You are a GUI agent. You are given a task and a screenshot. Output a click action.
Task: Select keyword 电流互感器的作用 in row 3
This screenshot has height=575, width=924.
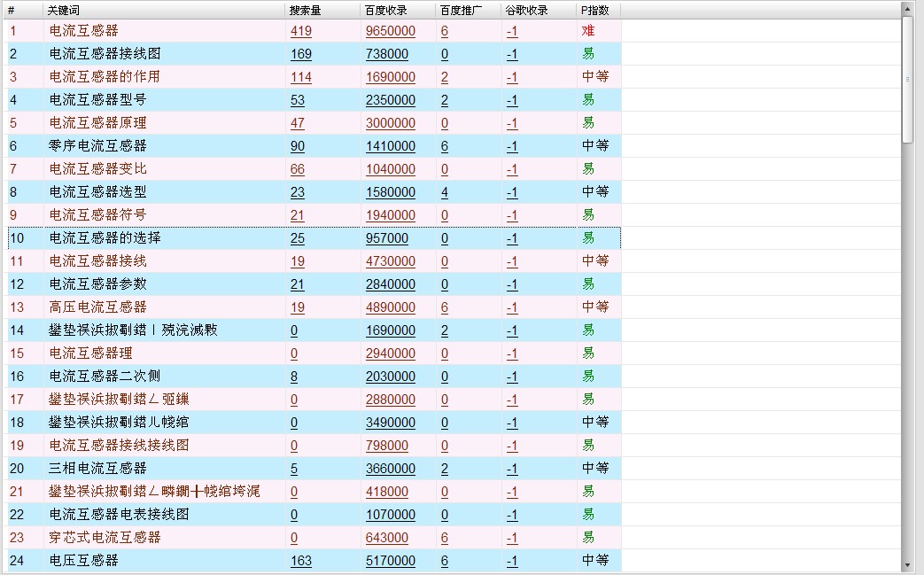pos(105,77)
